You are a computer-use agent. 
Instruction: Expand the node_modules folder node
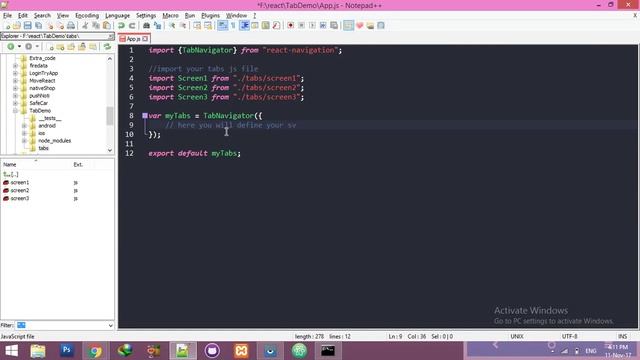(x=24, y=141)
